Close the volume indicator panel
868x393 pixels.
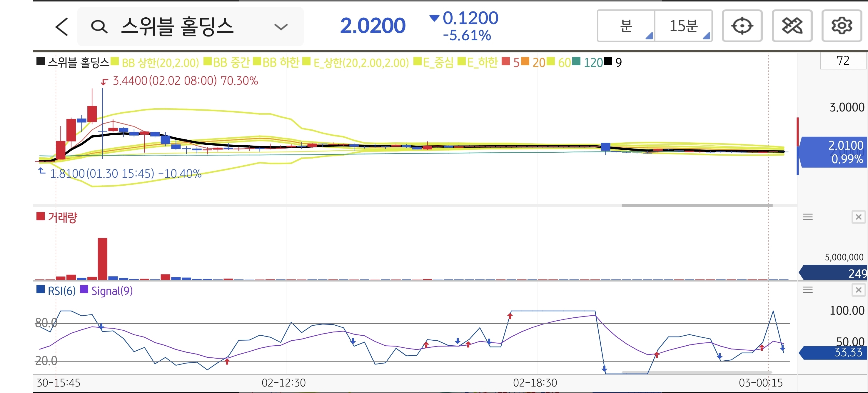(858, 217)
